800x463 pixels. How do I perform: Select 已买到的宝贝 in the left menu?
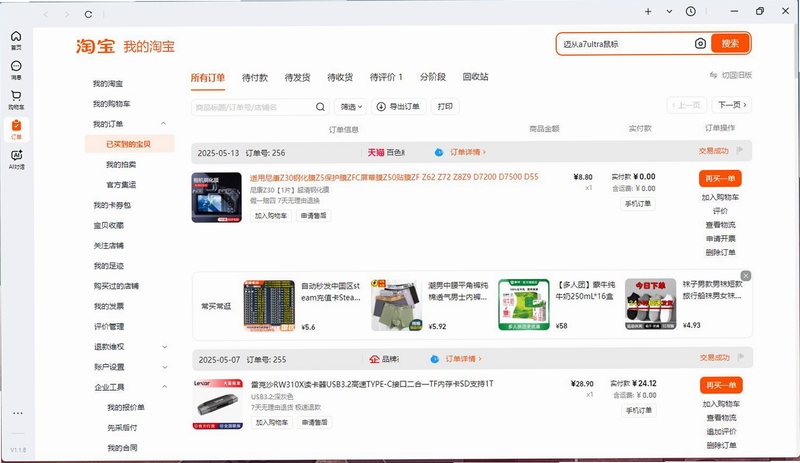tap(129, 144)
